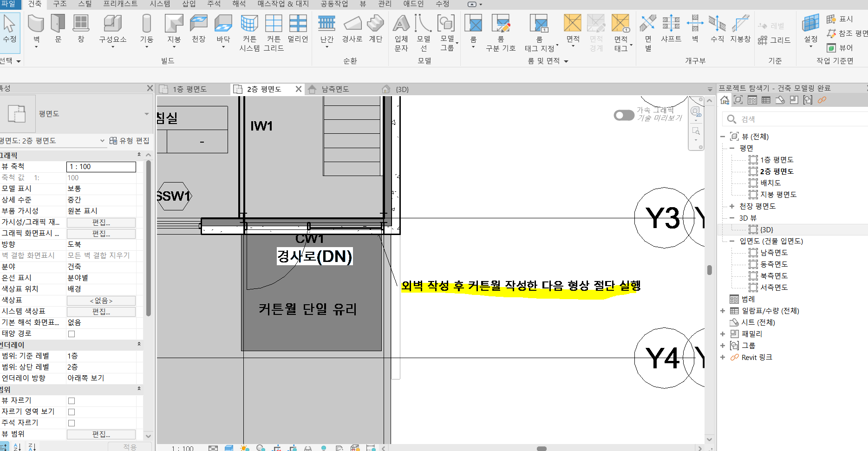Open the 구조 ribbon tab

[59, 4]
